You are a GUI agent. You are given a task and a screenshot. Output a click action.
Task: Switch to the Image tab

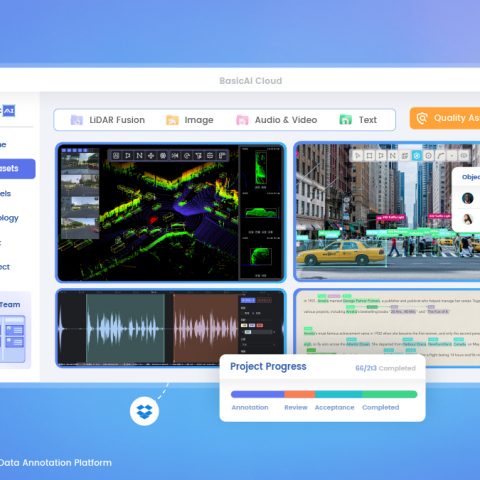(x=190, y=120)
